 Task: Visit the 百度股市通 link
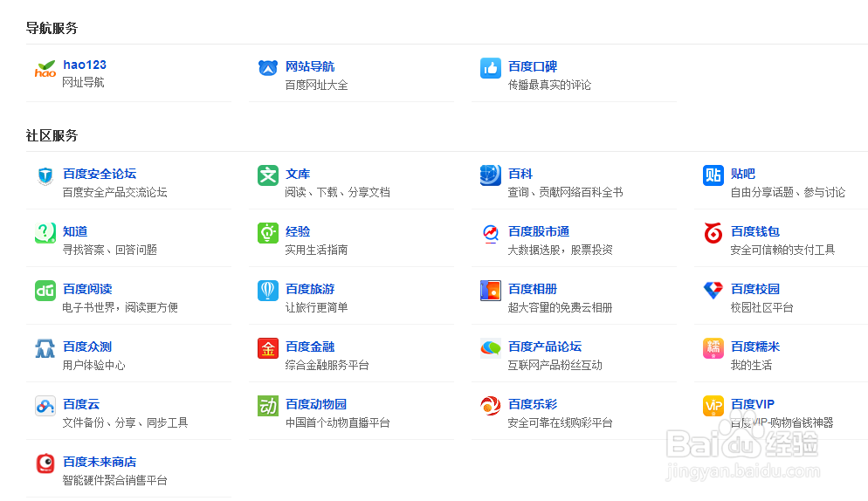coord(539,231)
